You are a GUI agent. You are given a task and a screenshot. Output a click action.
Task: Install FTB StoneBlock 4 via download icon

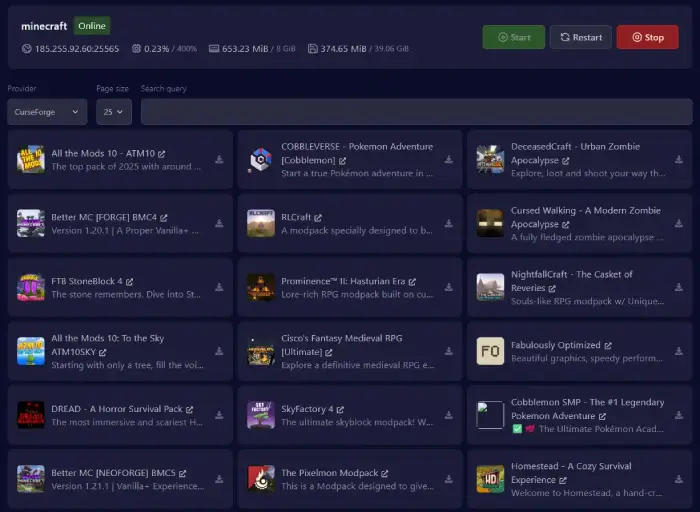coord(219,287)
